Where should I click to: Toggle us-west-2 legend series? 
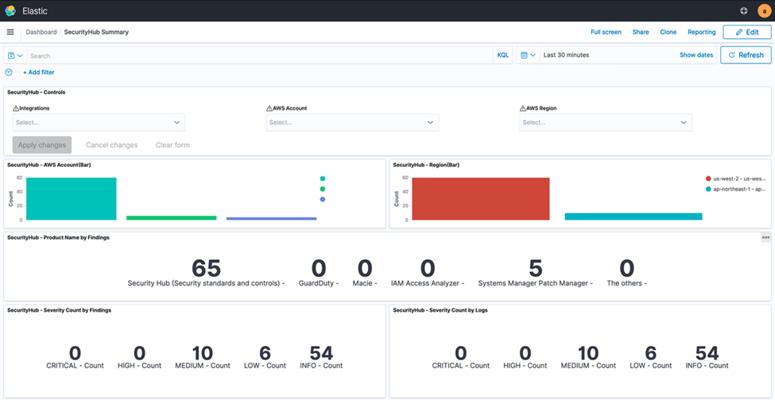[x=736, y=178]
